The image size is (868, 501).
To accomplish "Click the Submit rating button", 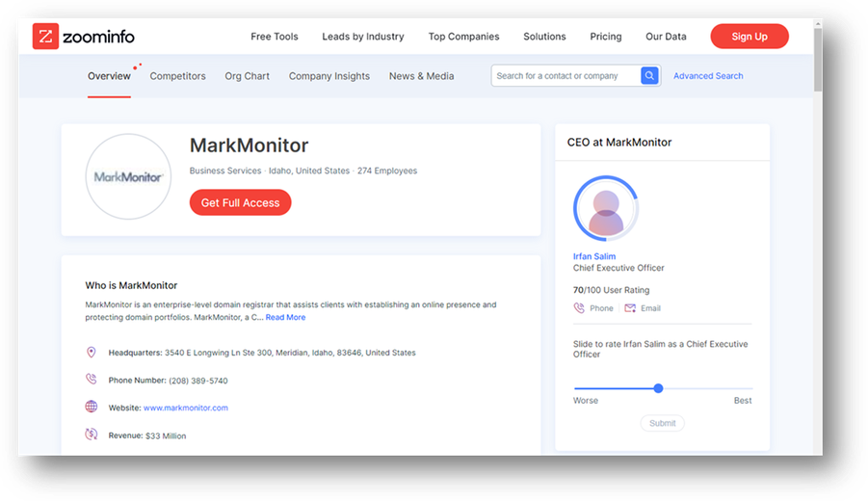I will [663, 423].
